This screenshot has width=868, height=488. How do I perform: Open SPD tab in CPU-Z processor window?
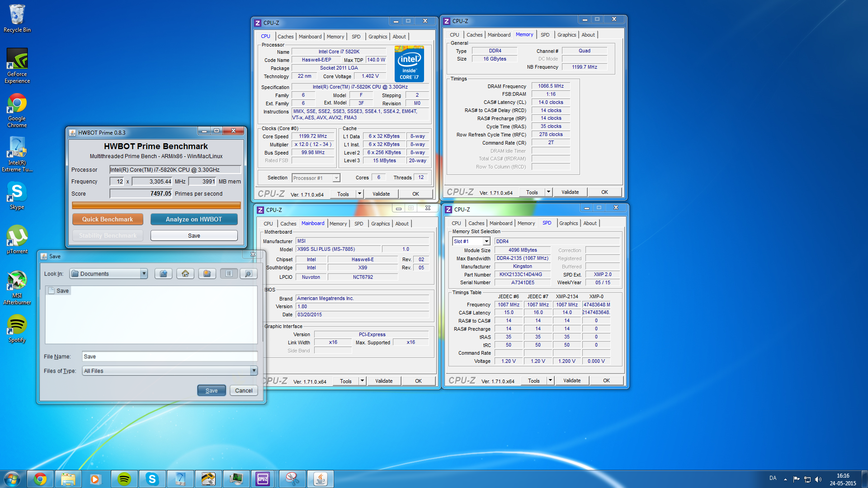[x=356, y=37]
